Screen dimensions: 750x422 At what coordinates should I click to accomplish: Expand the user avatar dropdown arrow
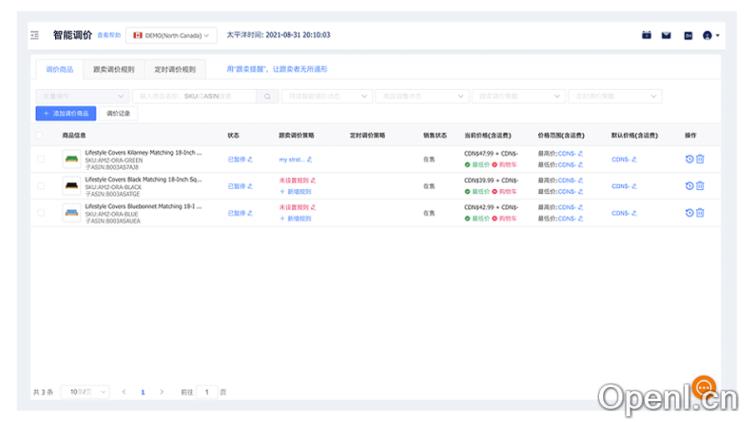(717, 35)
